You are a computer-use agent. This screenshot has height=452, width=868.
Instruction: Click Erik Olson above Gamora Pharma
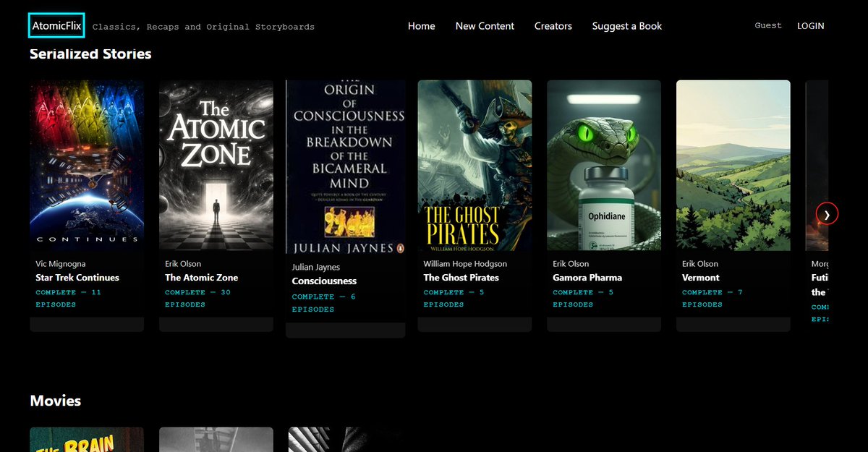(571, 264)
